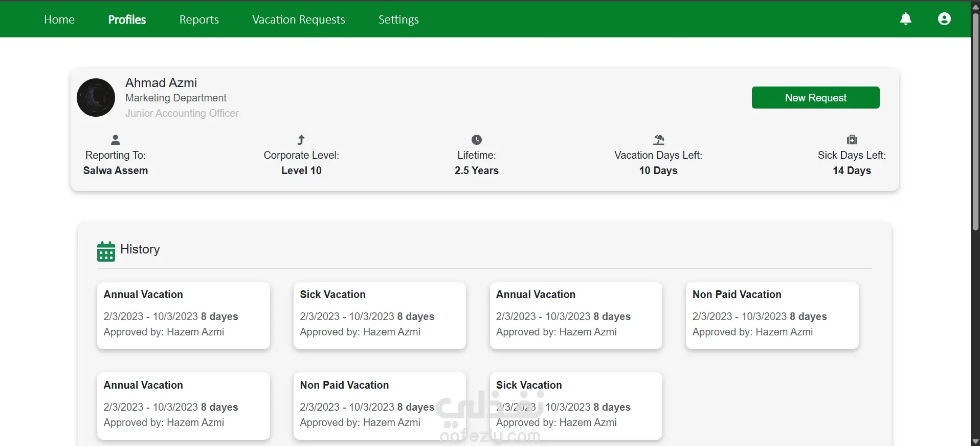
Task: Open the user account icon
Action: [x=944, y=19]
